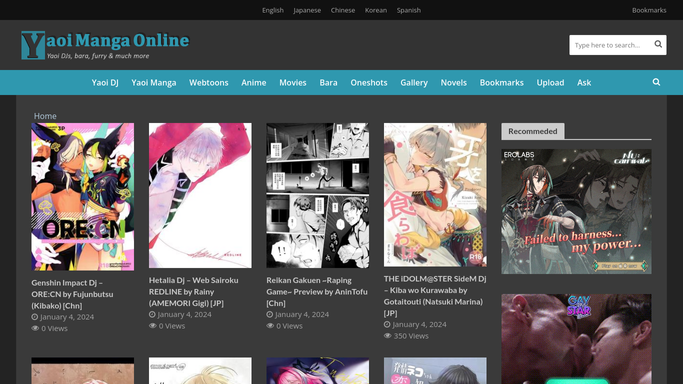This screenshot has width=683, height=384.
Task: Open the Reikan Gakuen cover thumbnail
Action: point(318,195)
